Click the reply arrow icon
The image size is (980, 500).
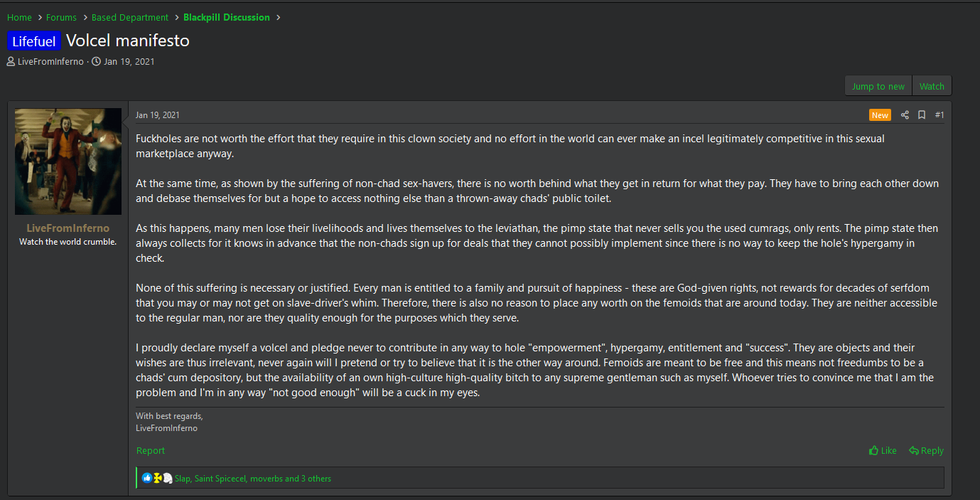(x=913, y=450)
